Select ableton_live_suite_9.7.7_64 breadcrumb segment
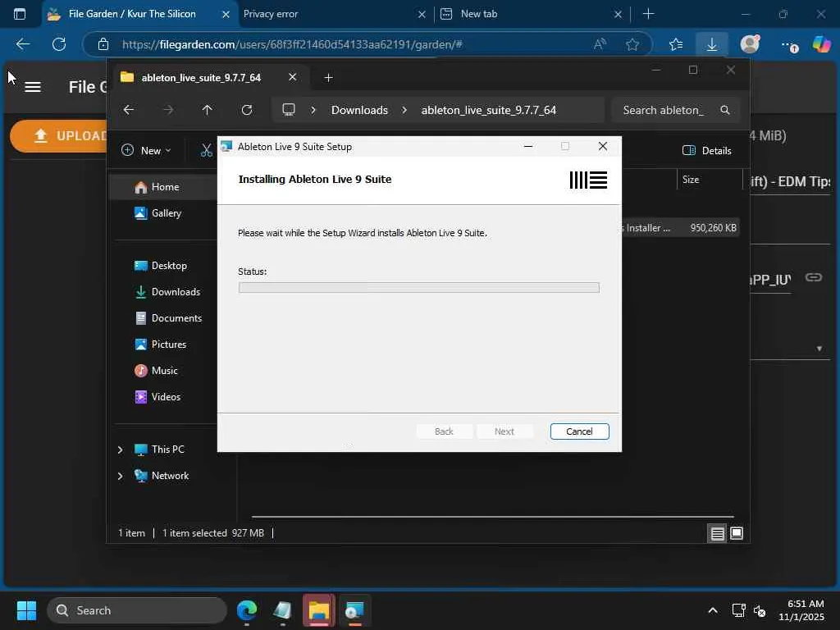Screen dimensions: 840x630 (x=489, y=110)
